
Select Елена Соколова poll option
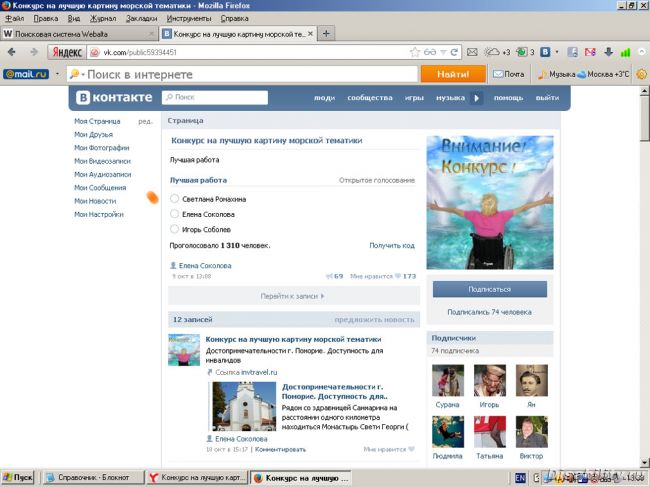click(x=175, y=214)
